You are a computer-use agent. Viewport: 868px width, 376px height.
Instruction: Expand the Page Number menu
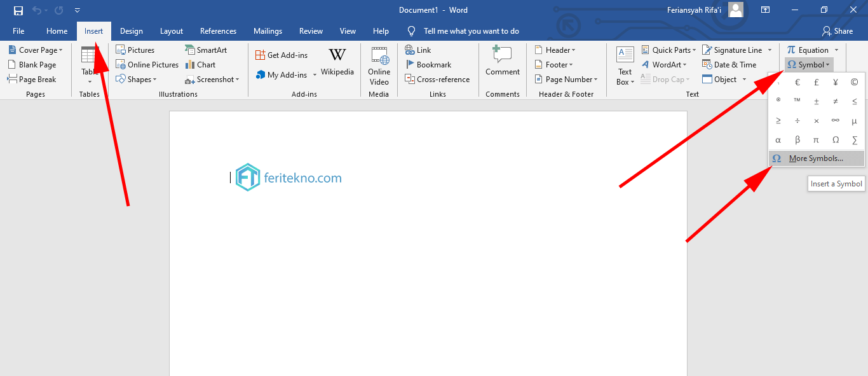566,80
